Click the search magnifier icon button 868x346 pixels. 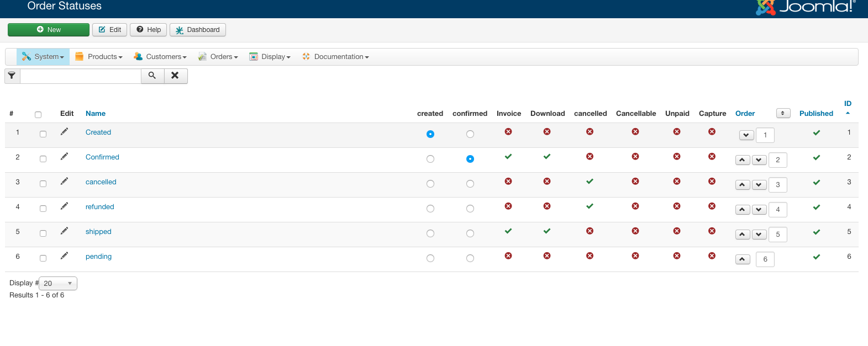tap(152, 76)
